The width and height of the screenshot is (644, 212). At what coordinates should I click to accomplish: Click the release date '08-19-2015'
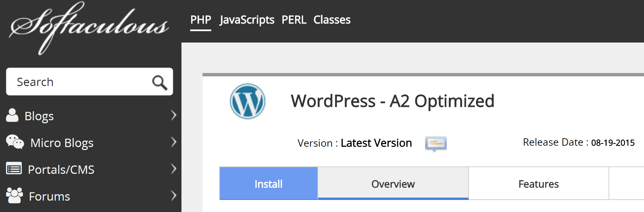pyautogui.click(x=613, y=143)
